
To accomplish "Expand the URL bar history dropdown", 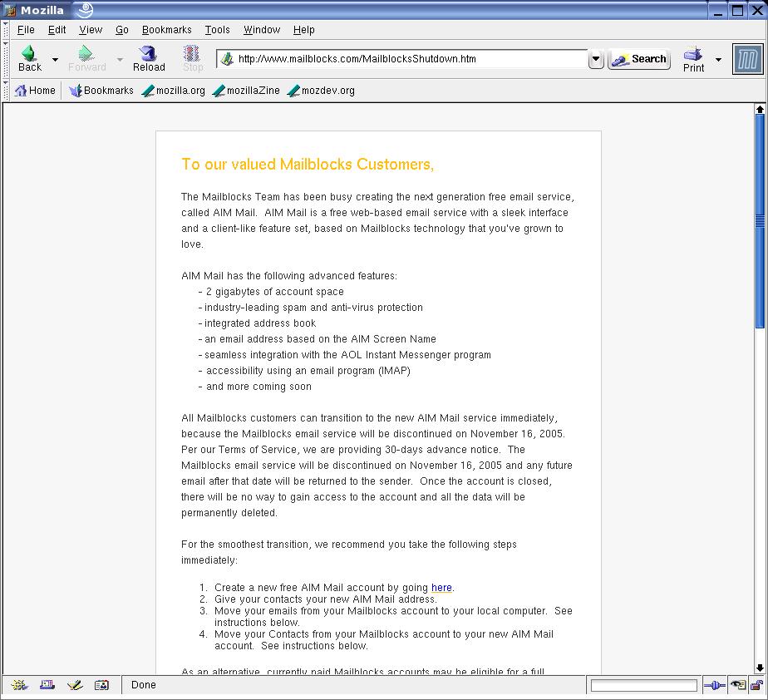I will [x=596, y=59].
